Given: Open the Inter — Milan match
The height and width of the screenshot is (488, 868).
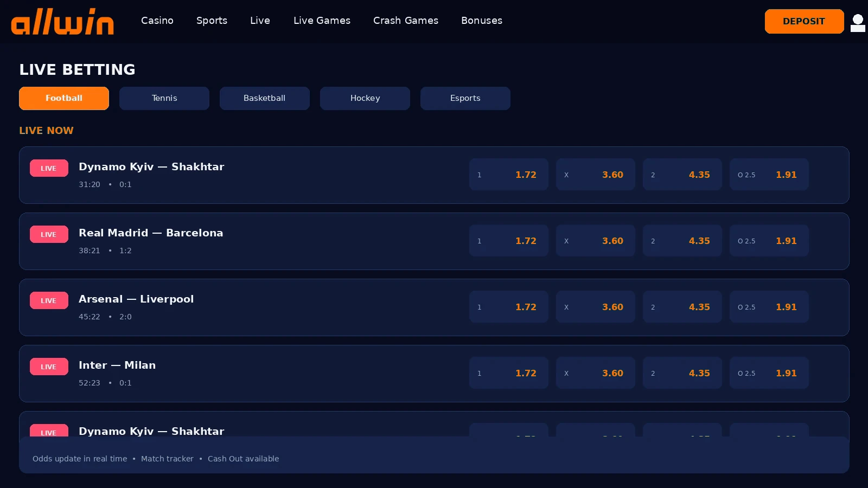Looking at the screenshot, I should [x=117, y=365].
